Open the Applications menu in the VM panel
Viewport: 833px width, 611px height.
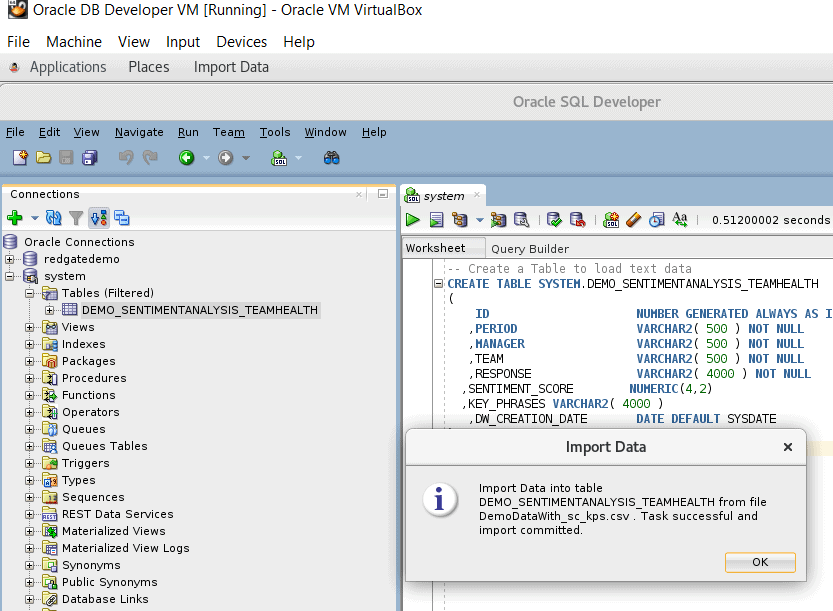pos(67,67)
